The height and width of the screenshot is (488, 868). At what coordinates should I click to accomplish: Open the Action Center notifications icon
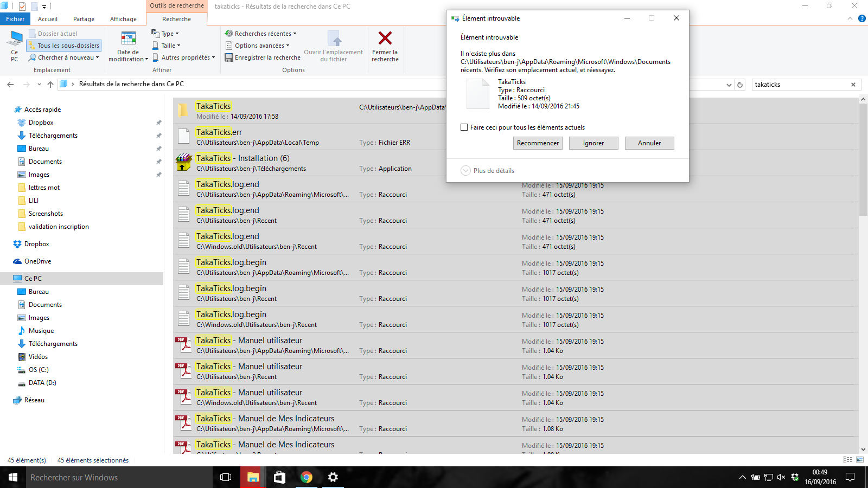tap(850, 477)
